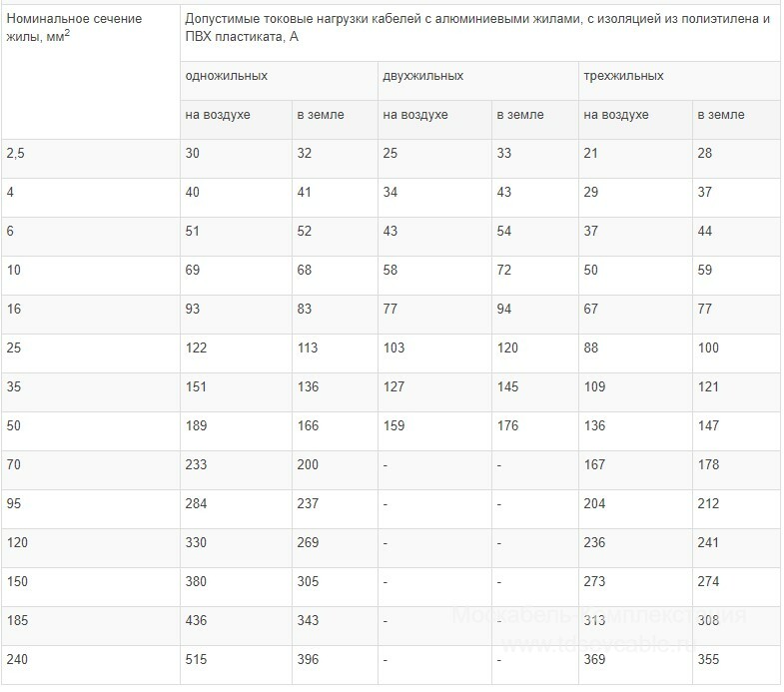Click the "Номинальное сечение жилы" column header
Image resolution: width=784 pixels, height=692 pixels.
point(74,27)
